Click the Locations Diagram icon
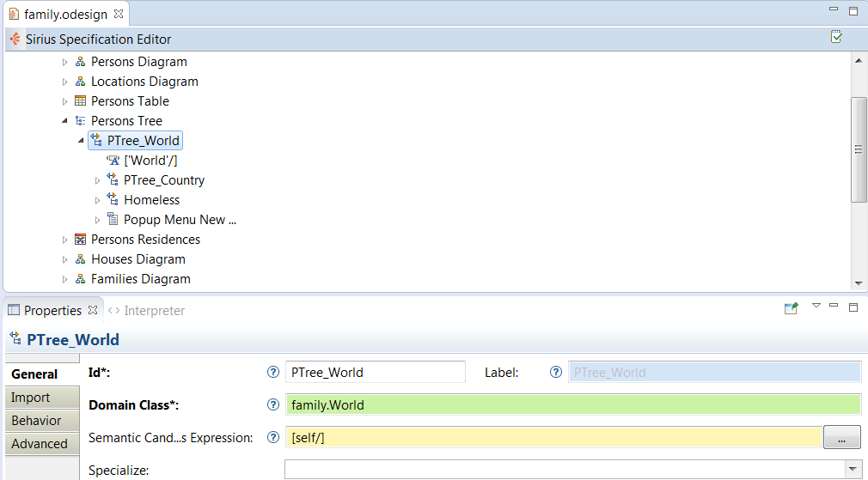The width and height of the screenshot is (868, 480). point(81,82)
